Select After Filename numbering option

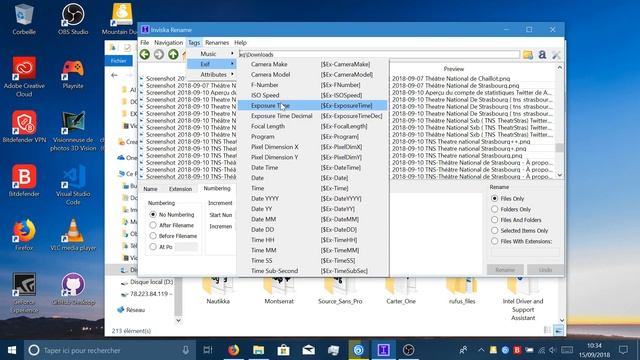pos(171,225)
